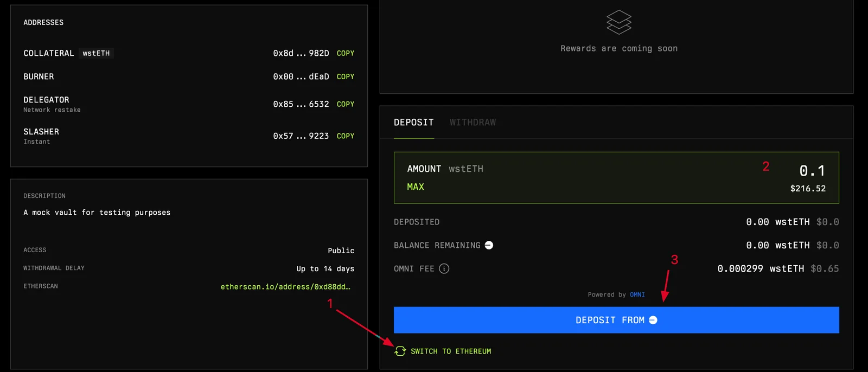Screen dimensions: 868x372
Task: Open the OMNI powered-by link
Action: pos(637,294)
